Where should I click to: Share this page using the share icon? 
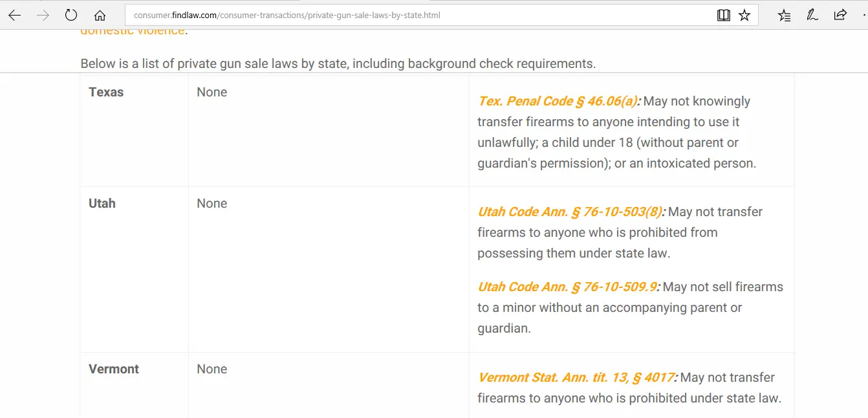point(840,15)
